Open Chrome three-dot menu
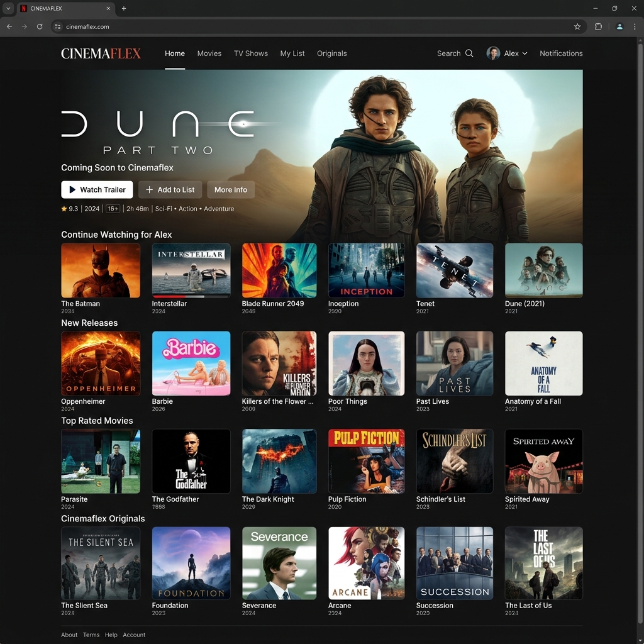The height and width of the screenshot is (644, 644). coord(635,26)
